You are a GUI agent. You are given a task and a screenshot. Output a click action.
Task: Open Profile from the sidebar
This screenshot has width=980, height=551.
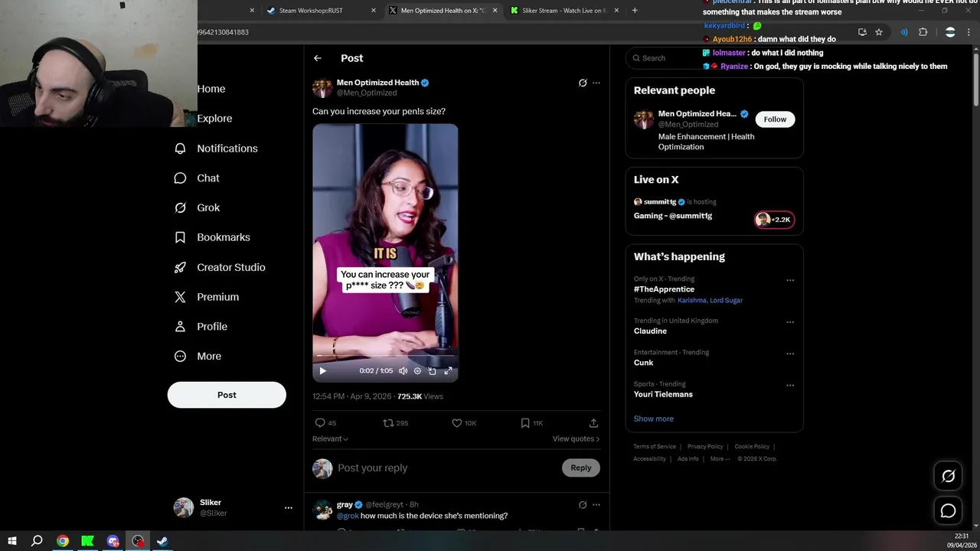(201, 327)
